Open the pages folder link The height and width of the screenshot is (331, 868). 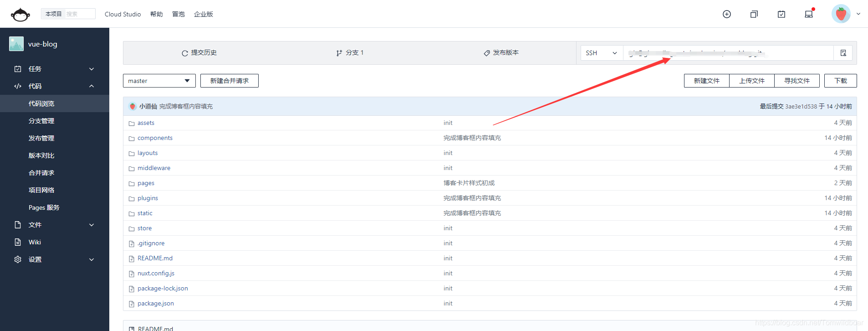click(146, 183)
